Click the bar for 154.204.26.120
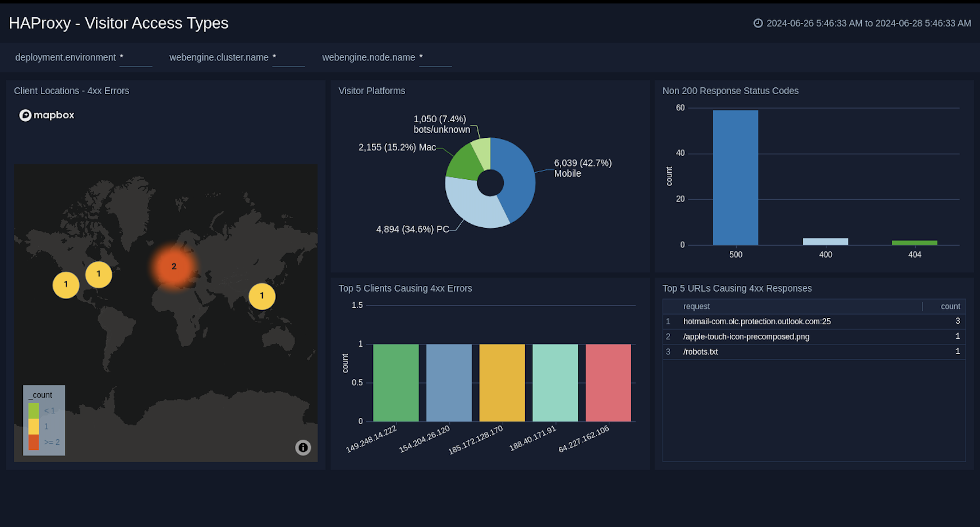Screen dimensions: 980x527 click(449, 383)
